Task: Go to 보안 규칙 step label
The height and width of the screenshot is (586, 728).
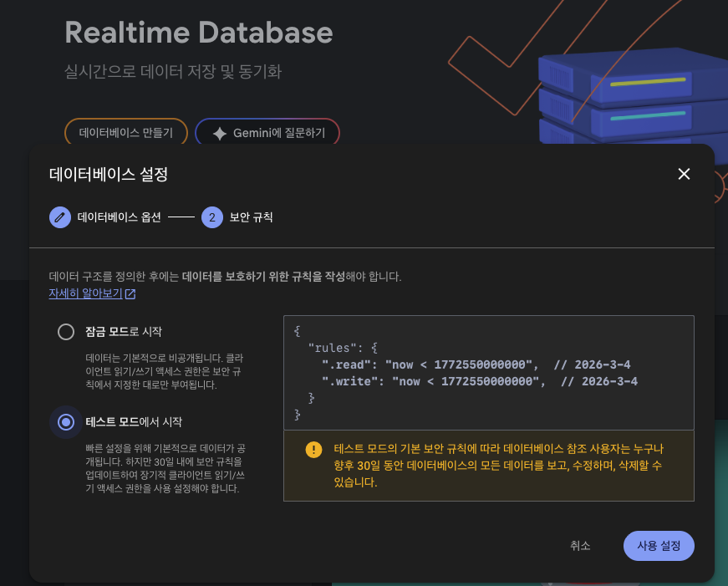Action: click(x=252, y=217)
